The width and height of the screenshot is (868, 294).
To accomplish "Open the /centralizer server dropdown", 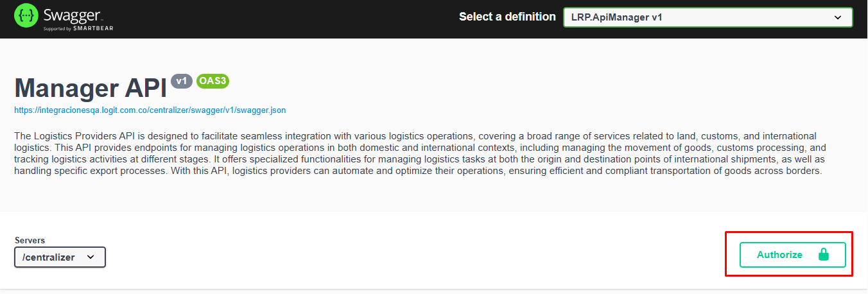I will click(x=60, y=257).
